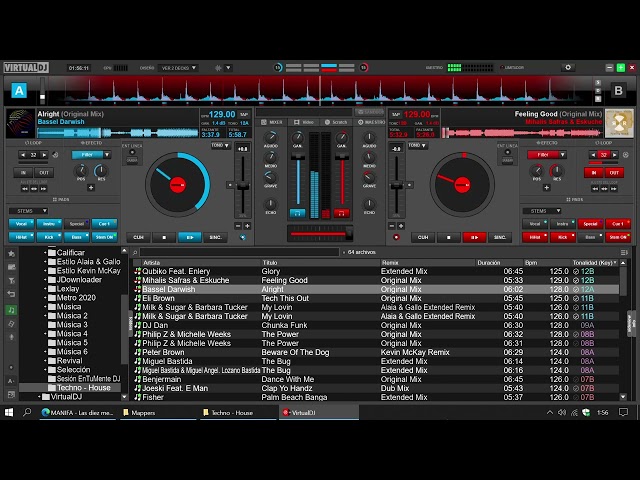Click the deck A TAP tempo button
Viewport: 640px width, 480px height.
[244, 115]
